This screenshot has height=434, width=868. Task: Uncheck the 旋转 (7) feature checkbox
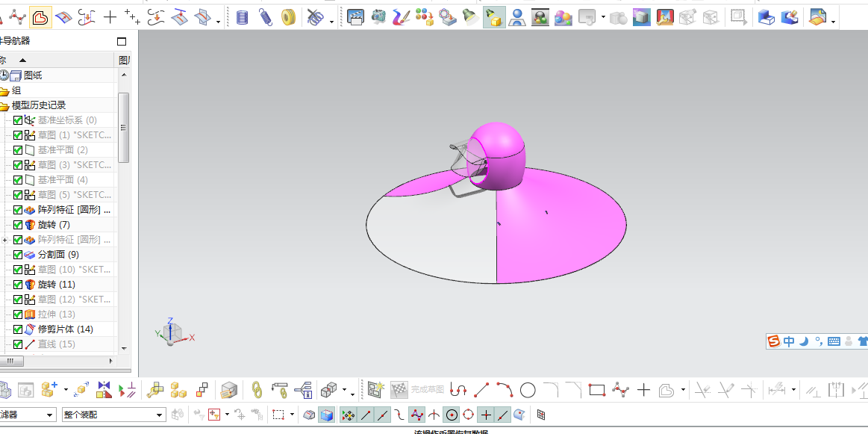(x=18, y=225)
